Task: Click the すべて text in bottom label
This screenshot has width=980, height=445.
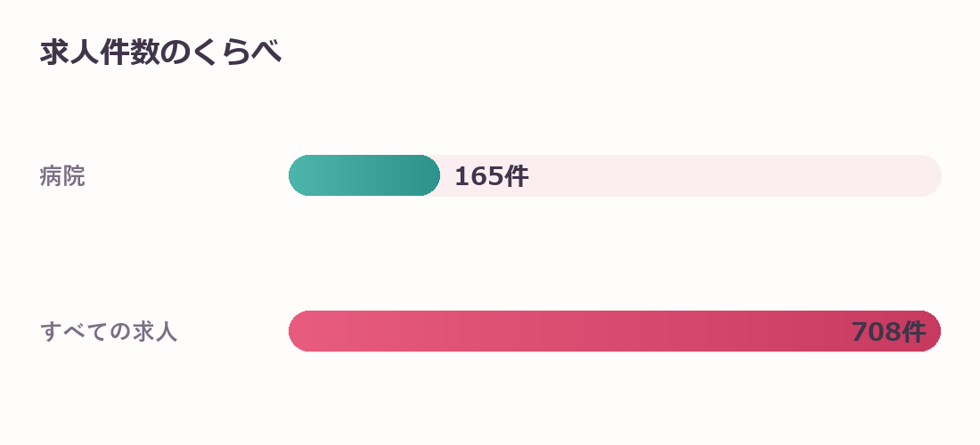Action: tap(74, 331)
